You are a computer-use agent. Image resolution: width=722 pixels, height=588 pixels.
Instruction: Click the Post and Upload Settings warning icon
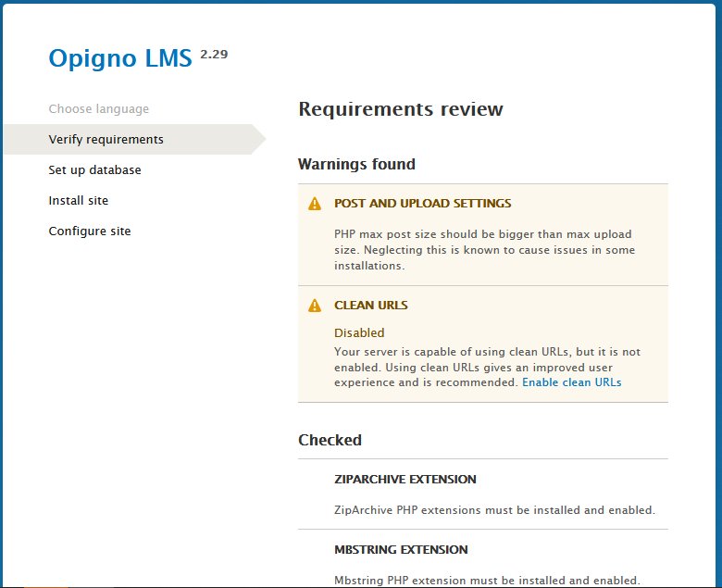point(315,204)
